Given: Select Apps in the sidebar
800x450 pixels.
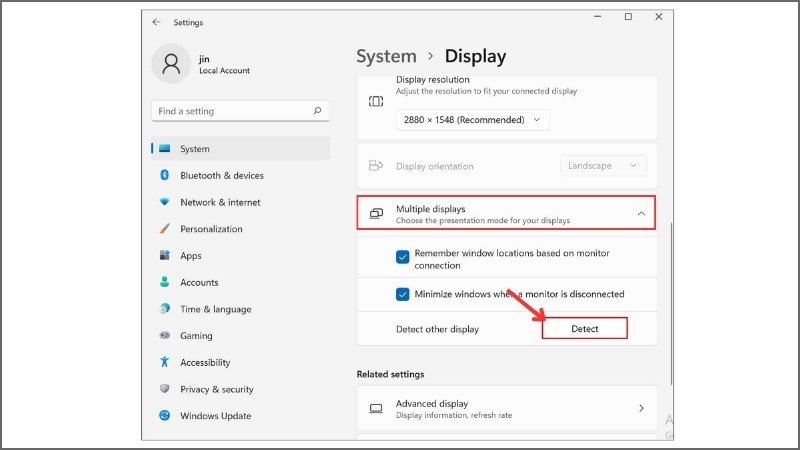Looking at the screenshot, I should tap(191, 256).
